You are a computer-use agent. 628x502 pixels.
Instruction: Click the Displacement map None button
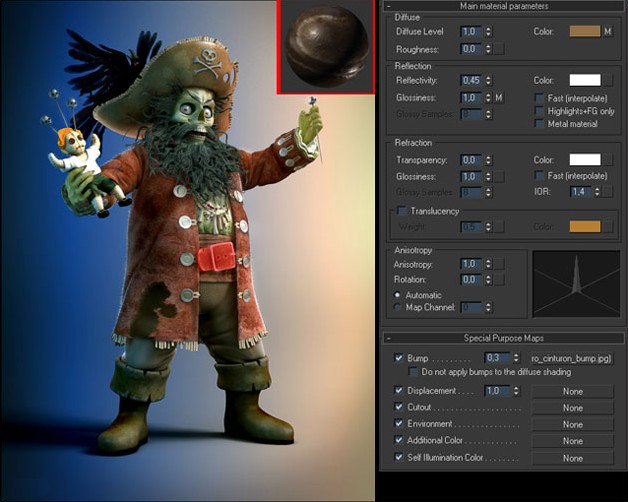coord(572,391)
